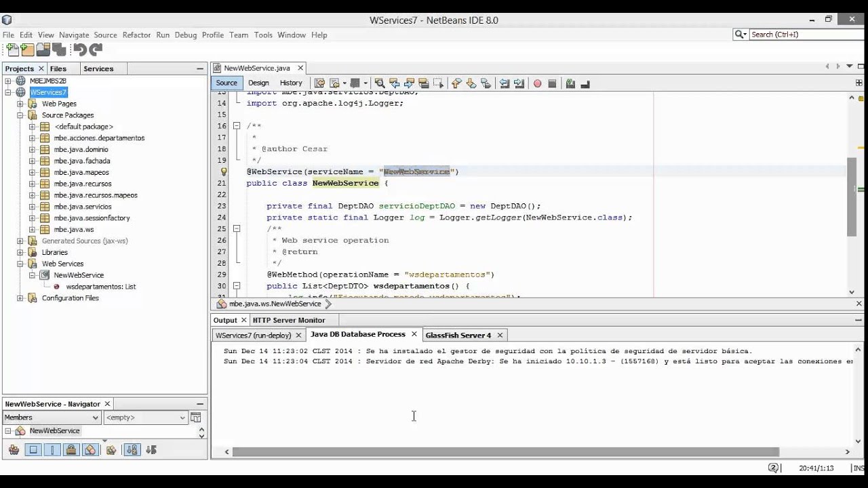
Task: Click the New File toolbar icon
Action: [12, 49]
